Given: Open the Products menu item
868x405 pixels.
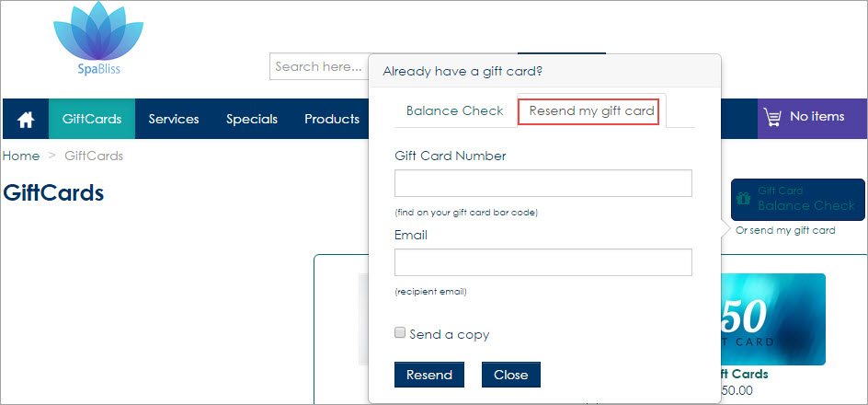Looking at the screenshot, I should coord(332,119).
